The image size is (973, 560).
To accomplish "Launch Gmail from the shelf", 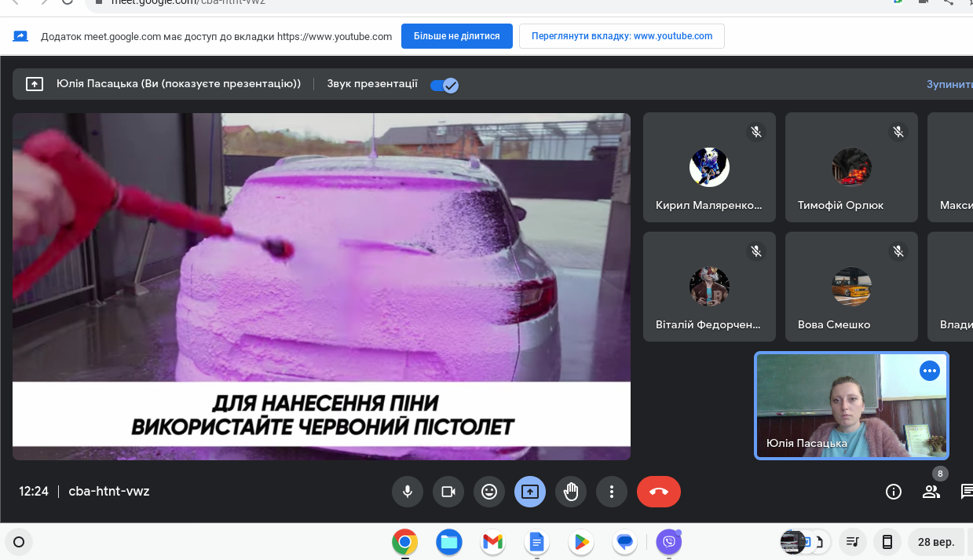I will (492, 542).
